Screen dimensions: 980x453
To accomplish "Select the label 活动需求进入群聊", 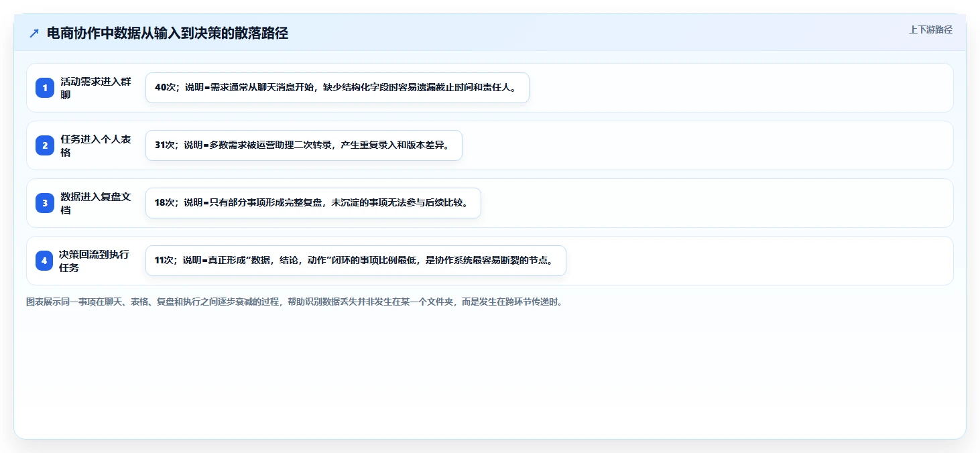I will click(96, 88).
